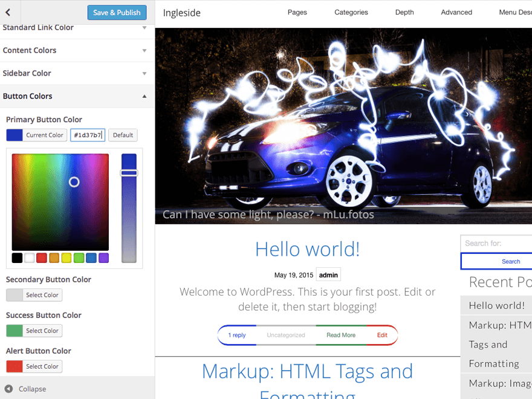Pick the green palette swatch

pos(79,258)
